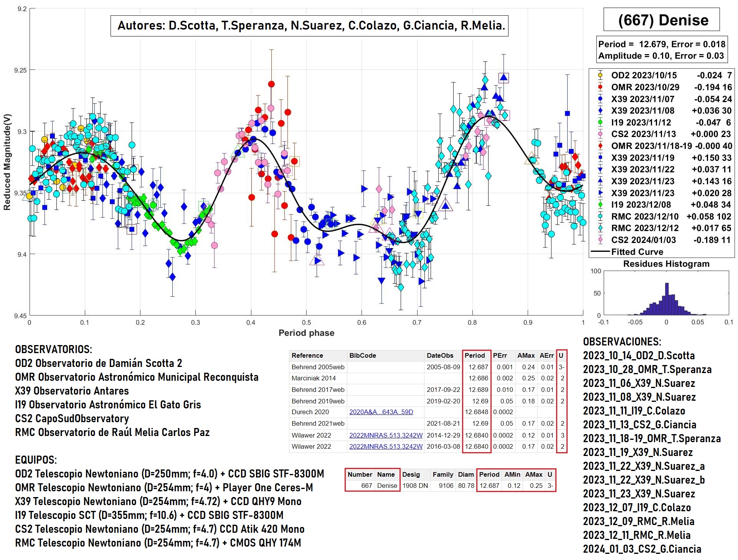
Task: Click the 2005-08-09 date cell
Action: click(443, 367)
